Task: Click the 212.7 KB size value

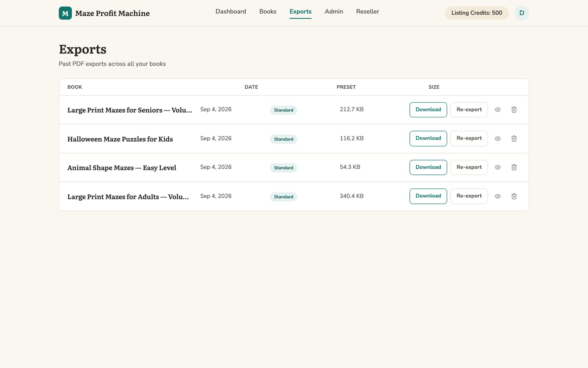Action: 352,109
